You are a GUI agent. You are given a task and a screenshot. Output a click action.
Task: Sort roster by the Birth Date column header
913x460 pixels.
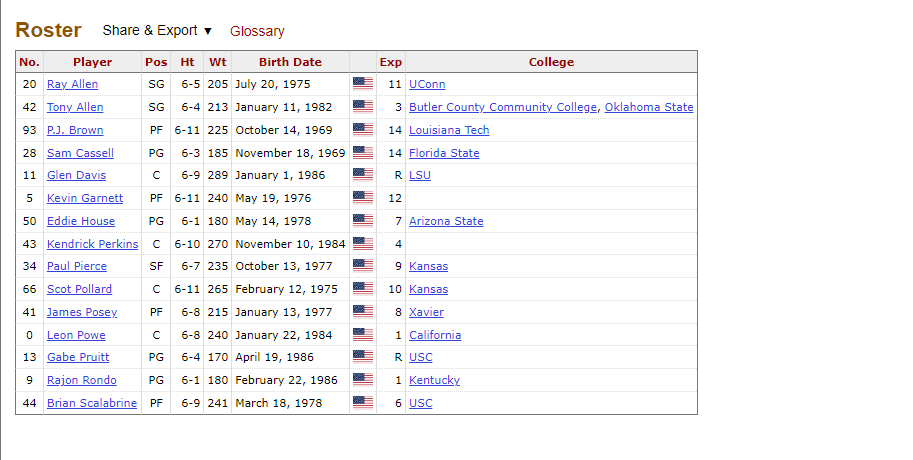point(290,62)
